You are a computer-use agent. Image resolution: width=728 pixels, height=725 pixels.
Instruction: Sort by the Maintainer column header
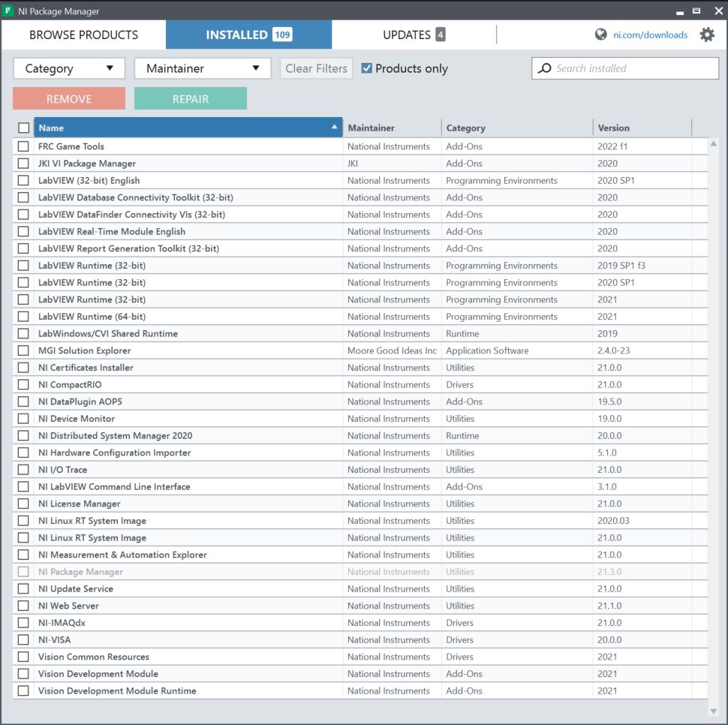pos(392,128)
